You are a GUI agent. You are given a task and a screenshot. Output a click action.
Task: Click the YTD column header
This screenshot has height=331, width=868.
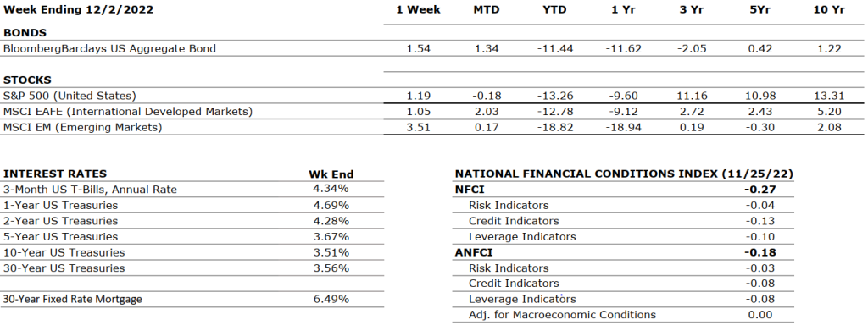tap(554, 10)
